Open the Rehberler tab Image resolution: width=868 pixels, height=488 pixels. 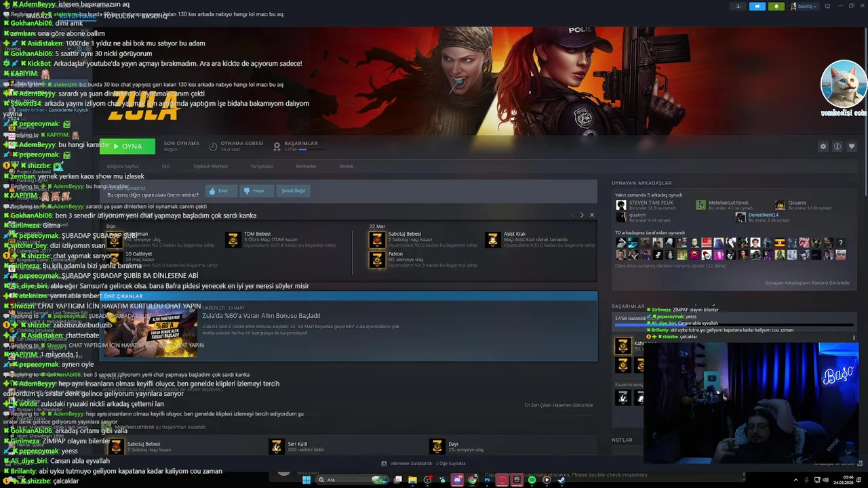[306, 166]
